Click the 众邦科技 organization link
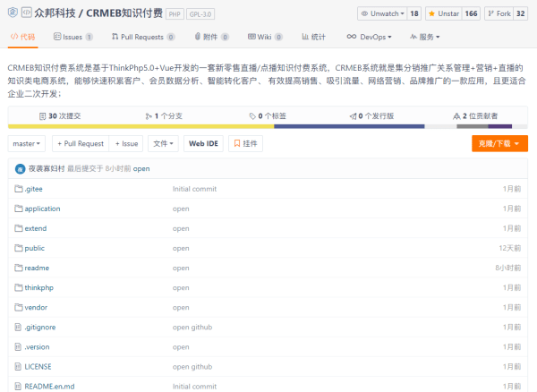 point(55,13)
